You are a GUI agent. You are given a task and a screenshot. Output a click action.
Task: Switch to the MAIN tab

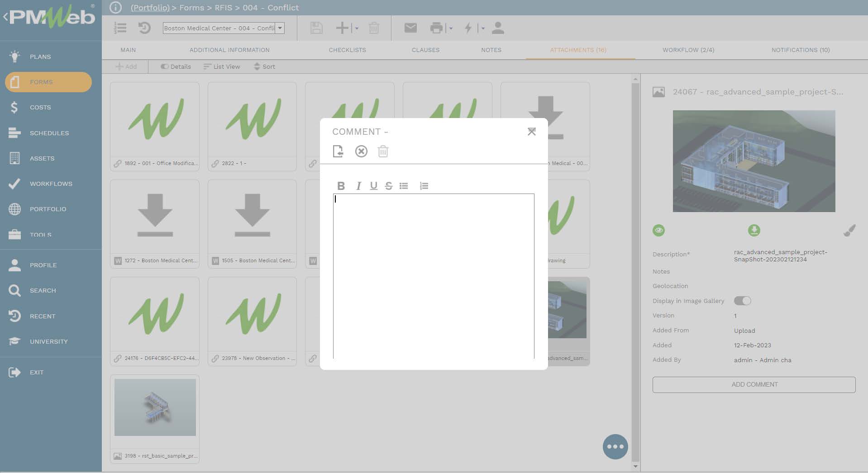(x=128, y=50)
